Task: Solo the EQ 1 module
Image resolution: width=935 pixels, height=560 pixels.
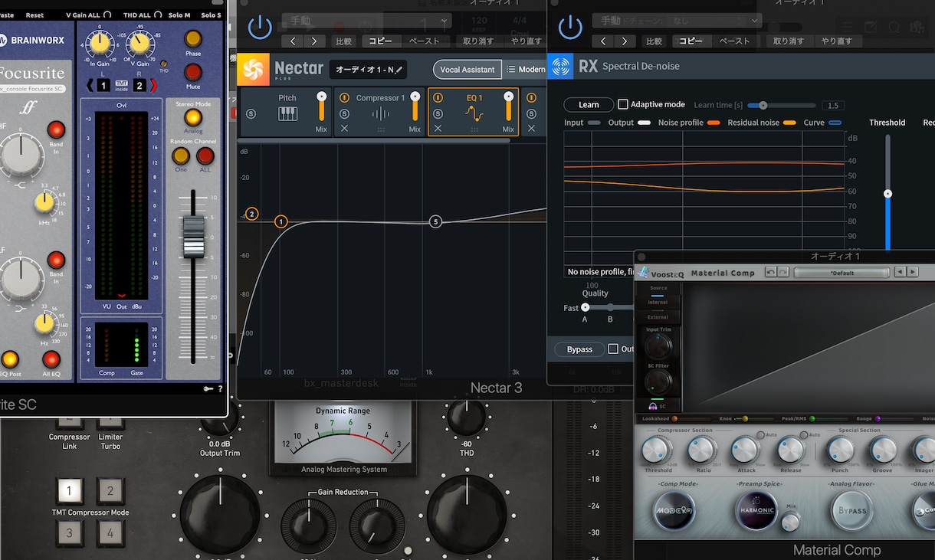Action: point(438,114)
